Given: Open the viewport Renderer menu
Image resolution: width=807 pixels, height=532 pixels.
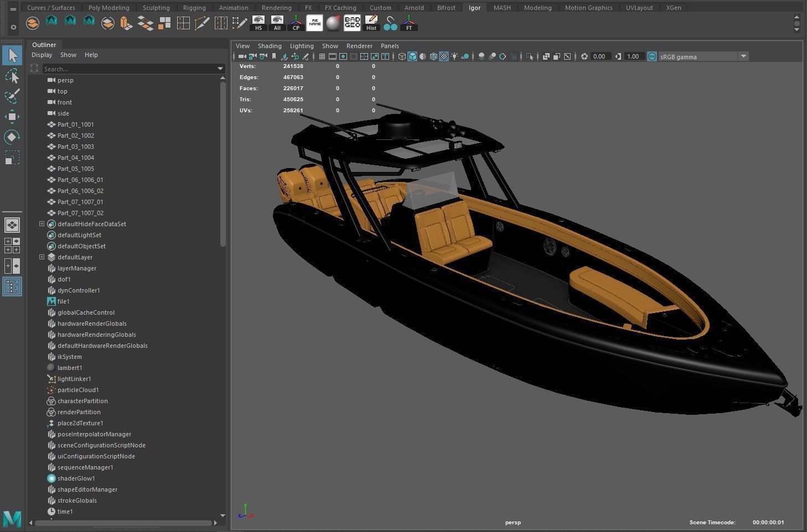Looking at the screenshot, I should (x=359, y=46).
